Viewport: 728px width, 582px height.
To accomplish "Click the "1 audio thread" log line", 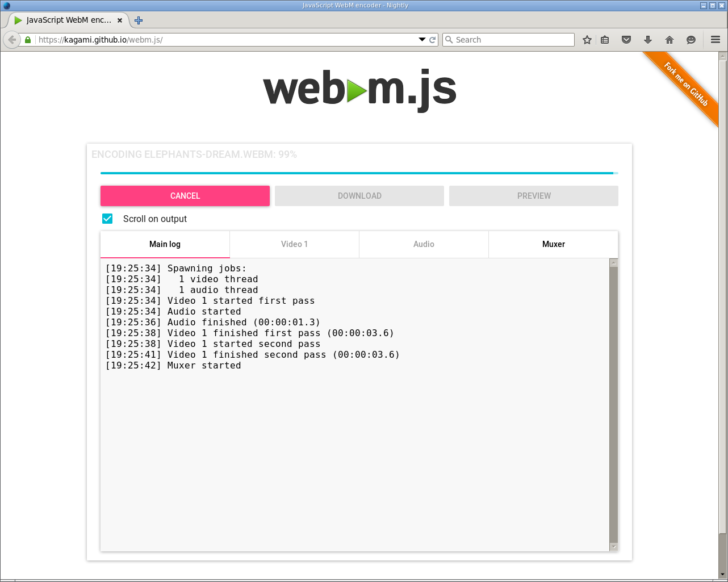I will 182,290.
